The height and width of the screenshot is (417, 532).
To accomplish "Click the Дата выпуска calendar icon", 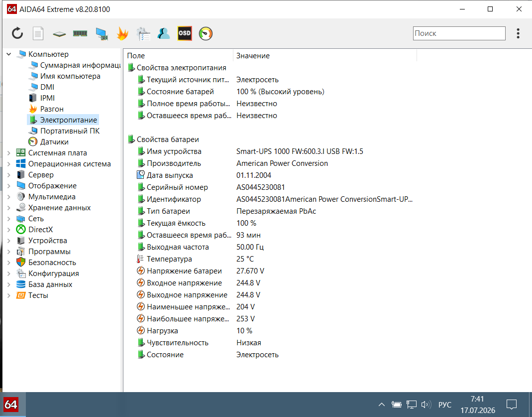I will (x=140, y=175).
